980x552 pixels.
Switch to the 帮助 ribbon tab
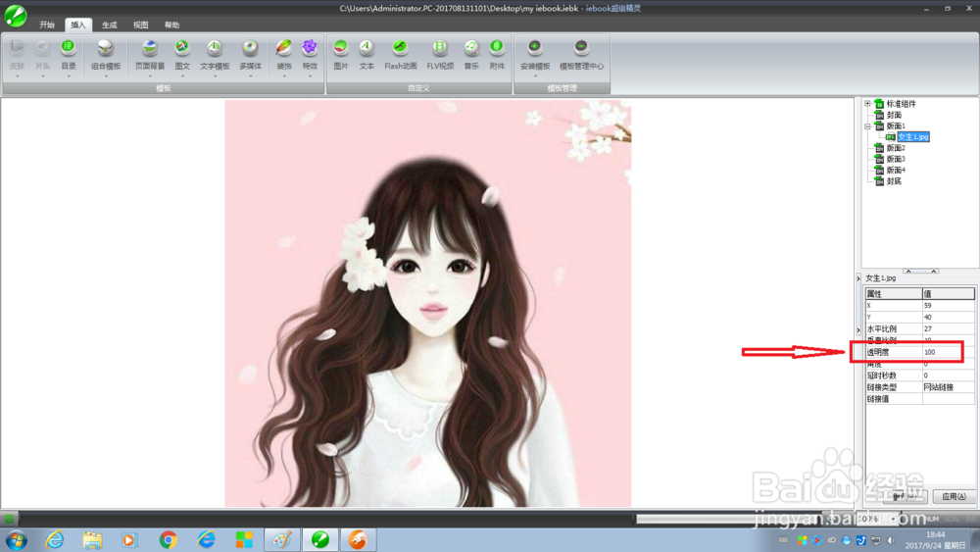pyautogui.click(x=171, y=25)
